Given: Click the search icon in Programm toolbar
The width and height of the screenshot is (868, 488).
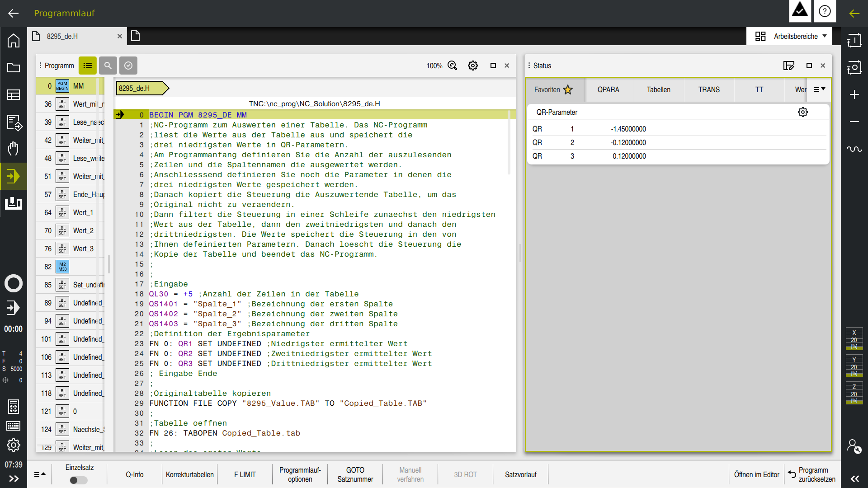Looking at the screenshot, I should click(108, 66).
